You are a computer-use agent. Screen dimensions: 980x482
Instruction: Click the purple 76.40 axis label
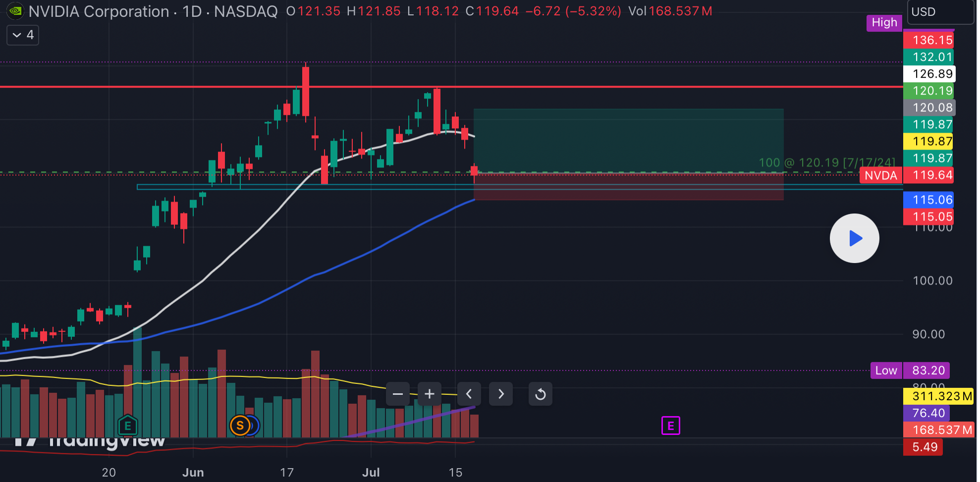click(926, 413)
